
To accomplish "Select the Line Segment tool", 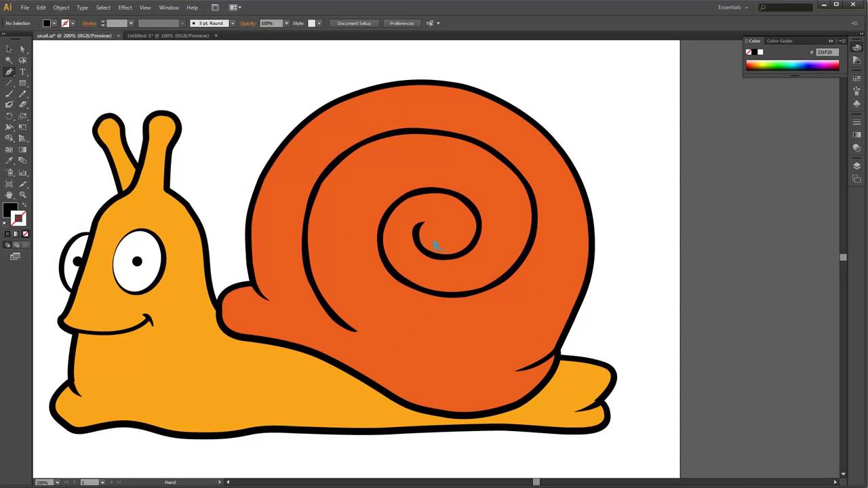I will [9, 83].
